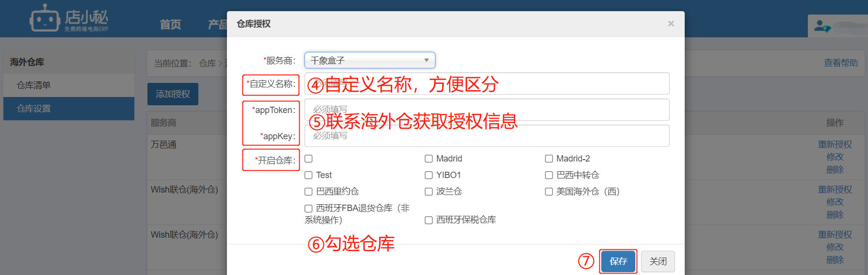
Task: Toggle the YIBO1 warehouse checkbox
Action: [x=429, y=175]
